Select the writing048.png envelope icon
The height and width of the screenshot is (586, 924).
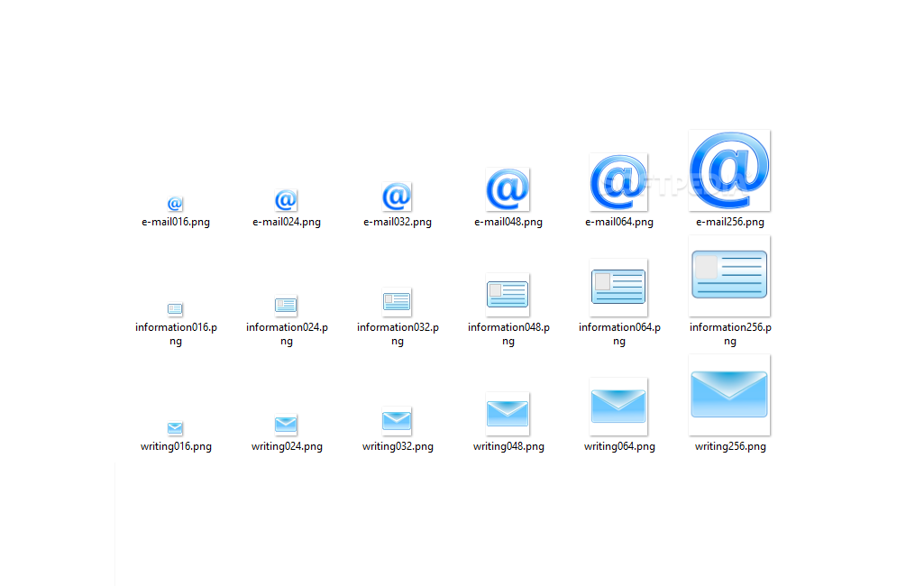508,414
